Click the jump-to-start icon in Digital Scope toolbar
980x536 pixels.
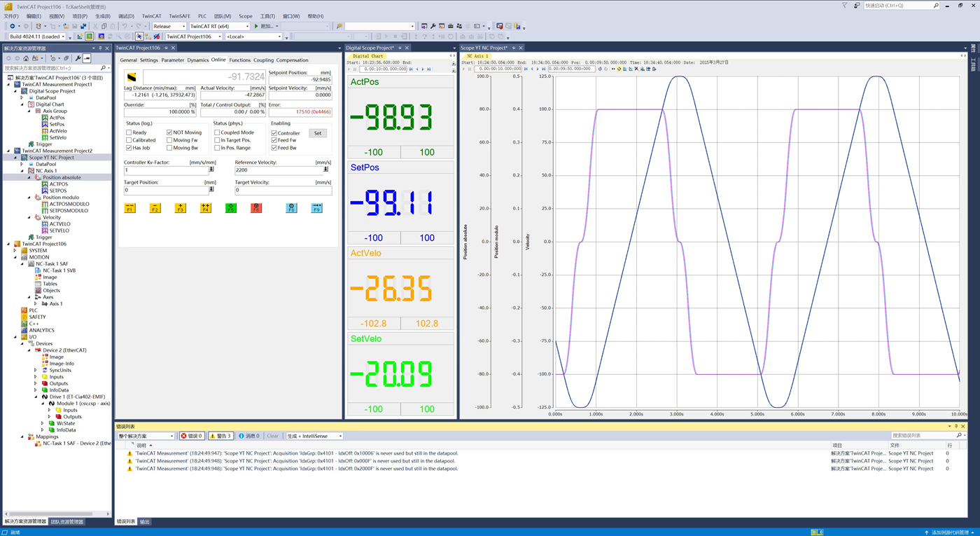coord(411,69)
